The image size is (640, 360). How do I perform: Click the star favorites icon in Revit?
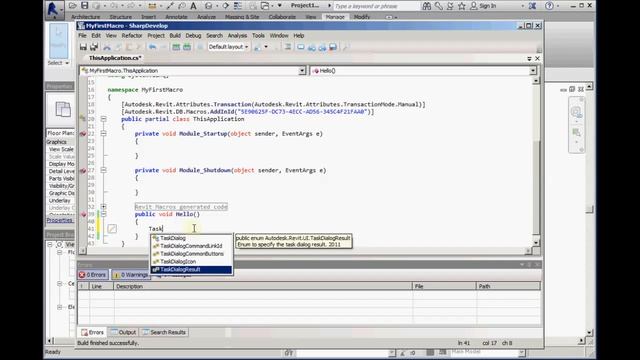(x=462, y=6)
